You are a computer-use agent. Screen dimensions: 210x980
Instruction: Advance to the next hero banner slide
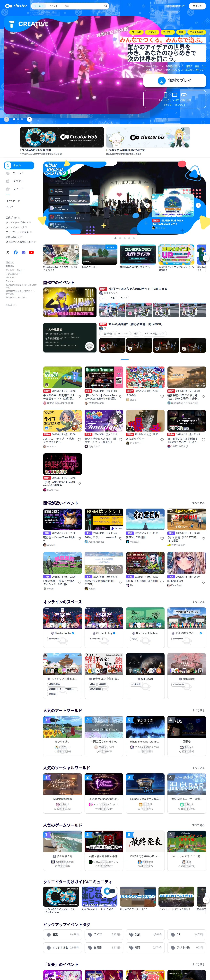29,119
